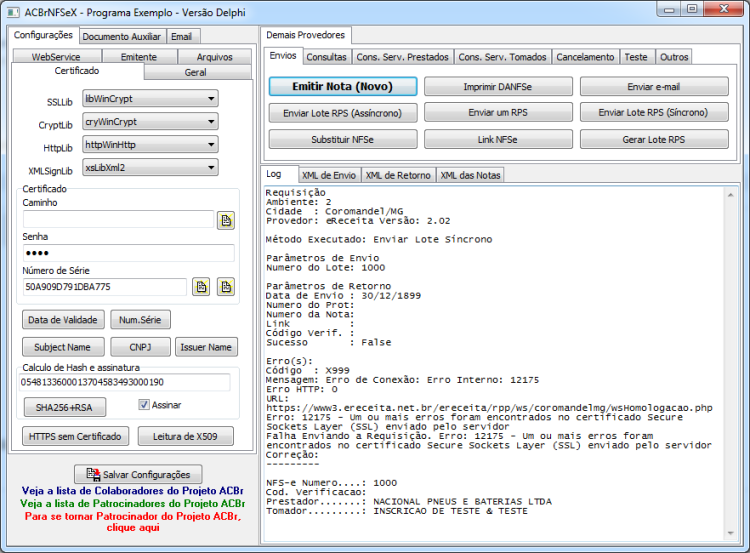Click the SHA256+RSA button
Viewport: 750px width, 553px height.
pos(65,407)
